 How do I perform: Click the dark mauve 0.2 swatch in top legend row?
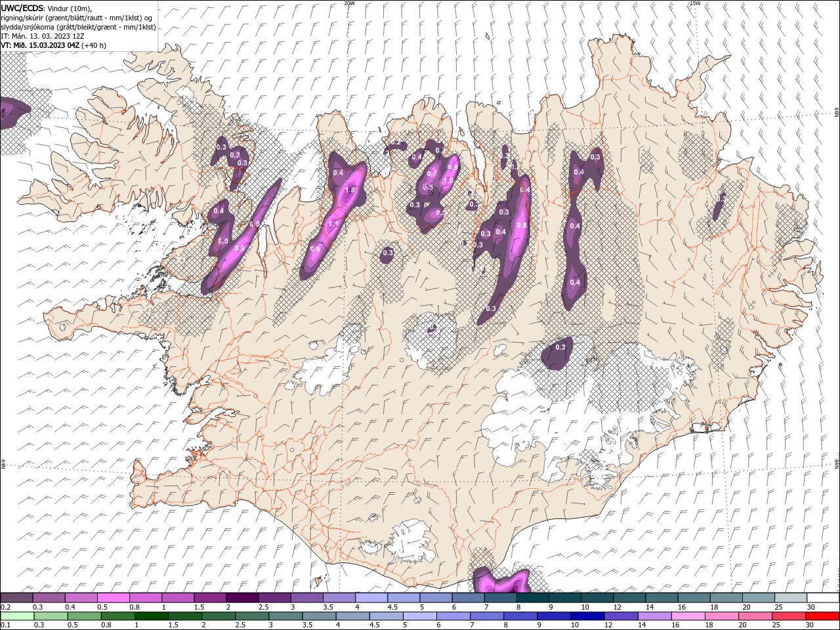coord(16,598)
